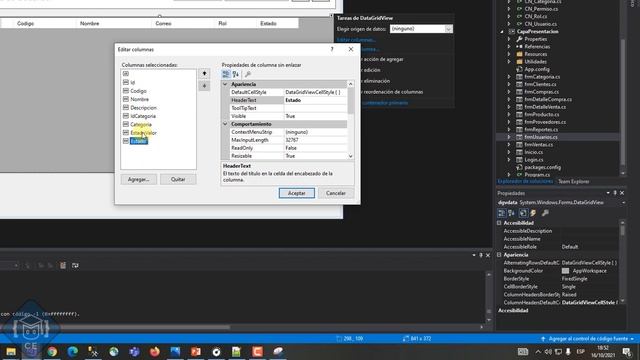Screen dimensions: 640x360
Task: Collapse the Accesibilidad category in Propiedades
Action: (x=499, y=223)
